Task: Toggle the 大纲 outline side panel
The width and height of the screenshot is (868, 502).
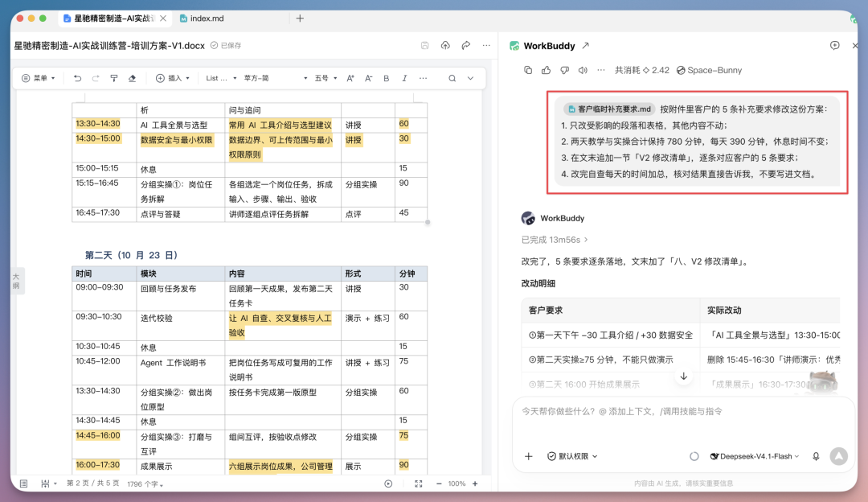Action: [x=16, y=281]
